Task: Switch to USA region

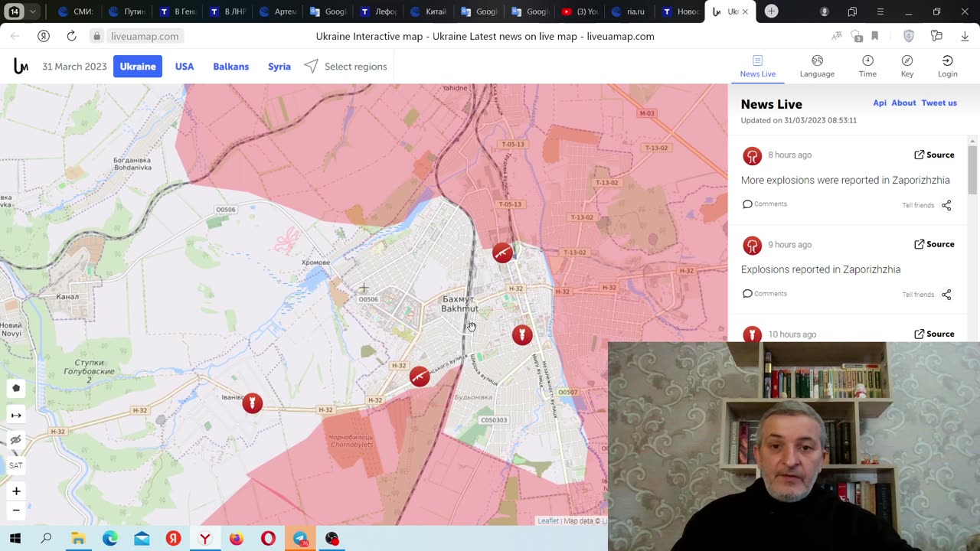Action: (185, 67)
